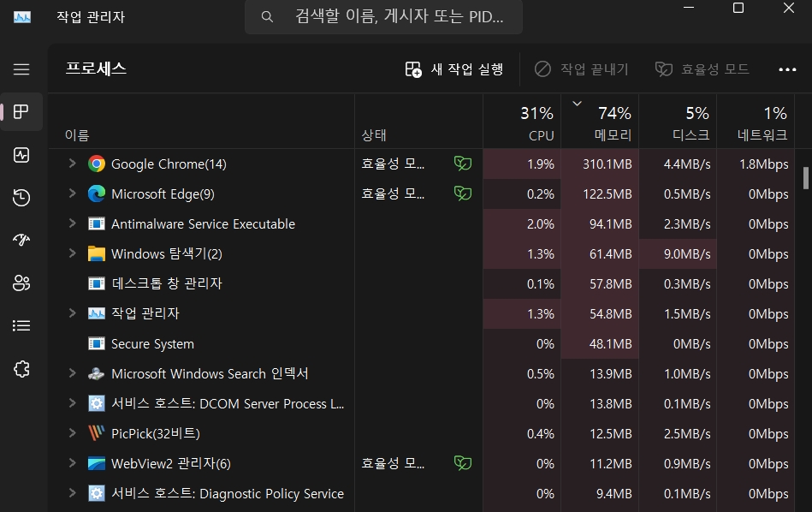Click Chrome's 310.1MB memory value
The image size is (812, 512).
(x=607, y=164)
